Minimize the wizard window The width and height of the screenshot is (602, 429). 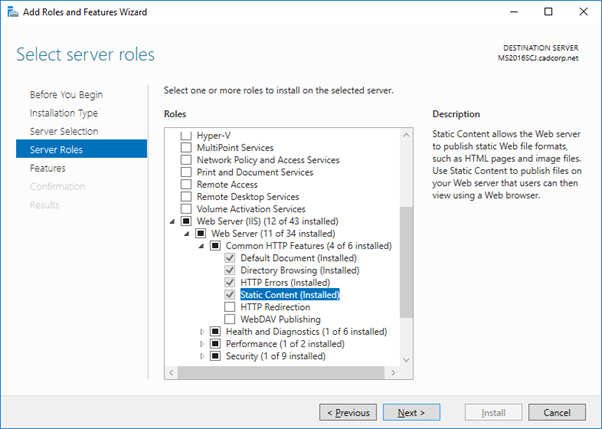tap(513, 12)
